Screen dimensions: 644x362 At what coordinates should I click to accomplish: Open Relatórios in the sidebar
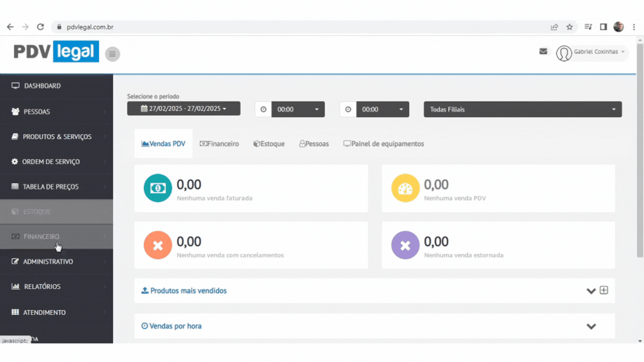click(42, 287)
